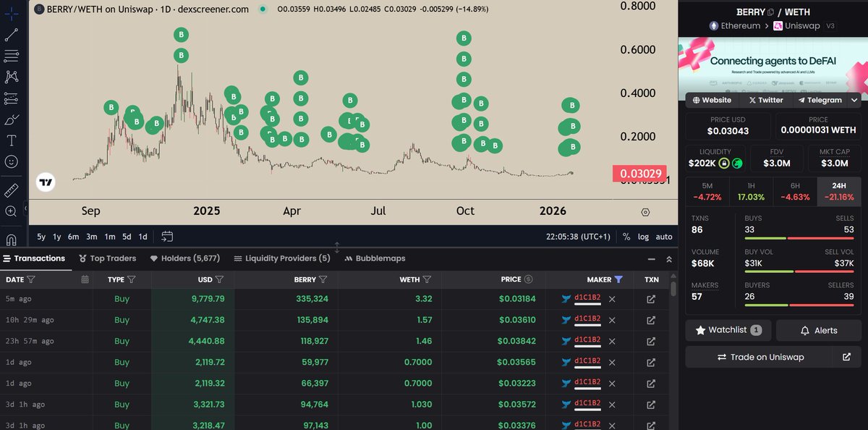Switch to Transactions tab
This screenshot has width=868, height=430.
coord(35,258)
